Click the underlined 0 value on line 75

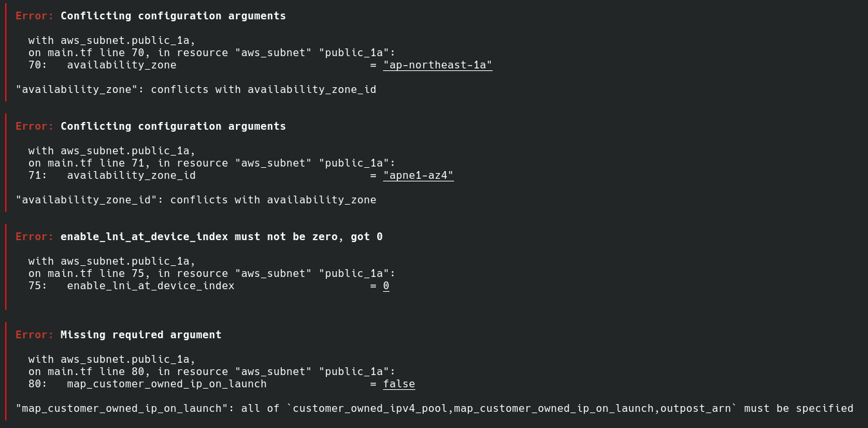pyautogui.click(x=386, y=285)
